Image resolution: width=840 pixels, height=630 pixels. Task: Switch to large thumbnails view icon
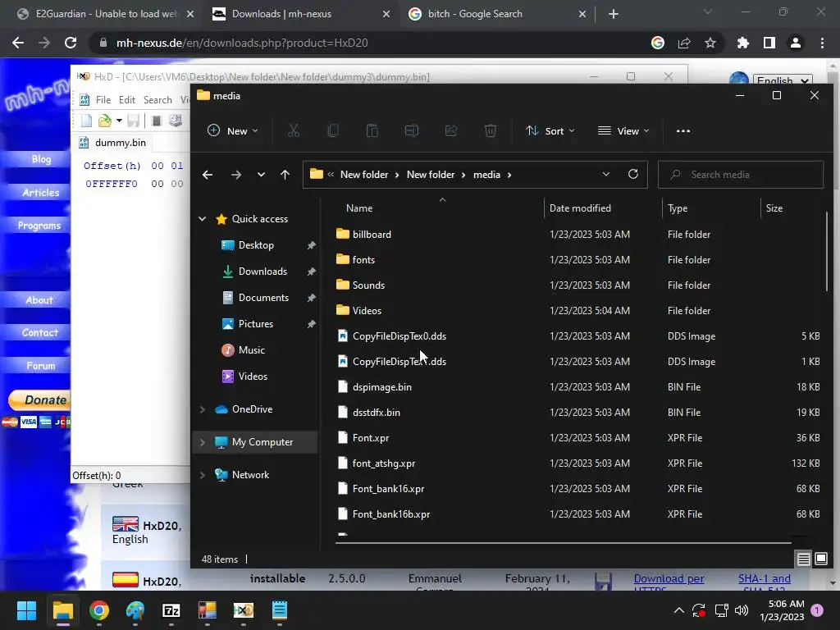tap(820, 559)
